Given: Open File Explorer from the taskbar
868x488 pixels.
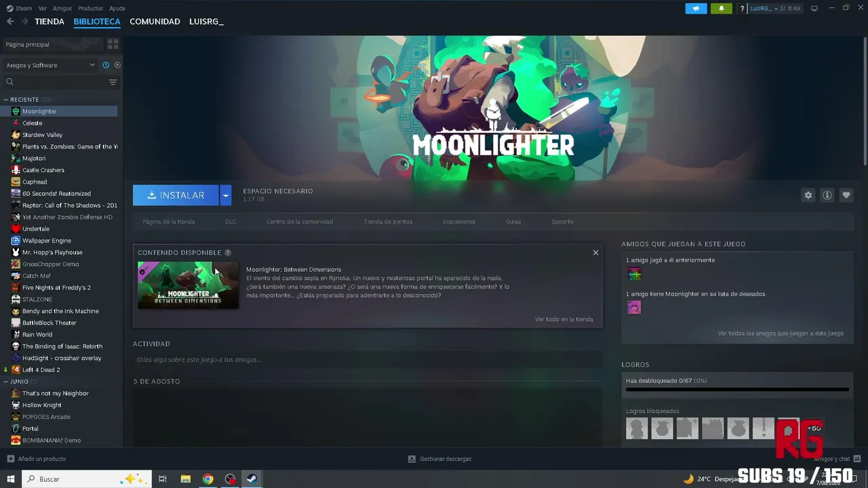Looking at the screenshot, I should click(185, 479).
